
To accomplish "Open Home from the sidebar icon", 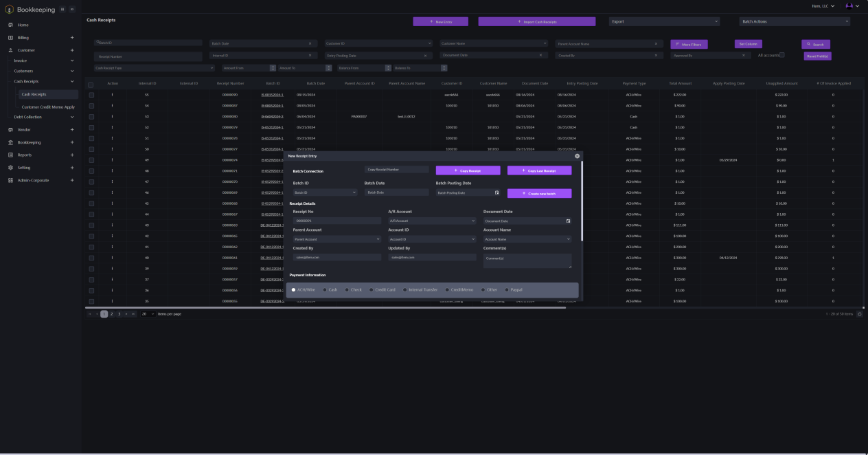I will pyautogui.click(x=10, y=23).
